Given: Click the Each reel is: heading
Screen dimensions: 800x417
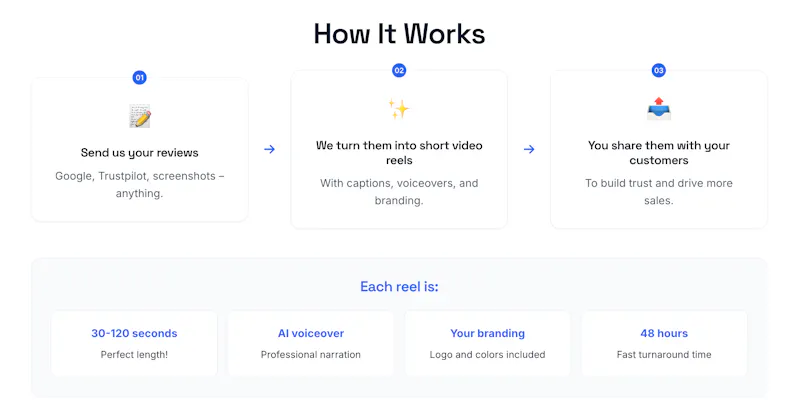Looking at the screenshot, I should pos(399,286).
